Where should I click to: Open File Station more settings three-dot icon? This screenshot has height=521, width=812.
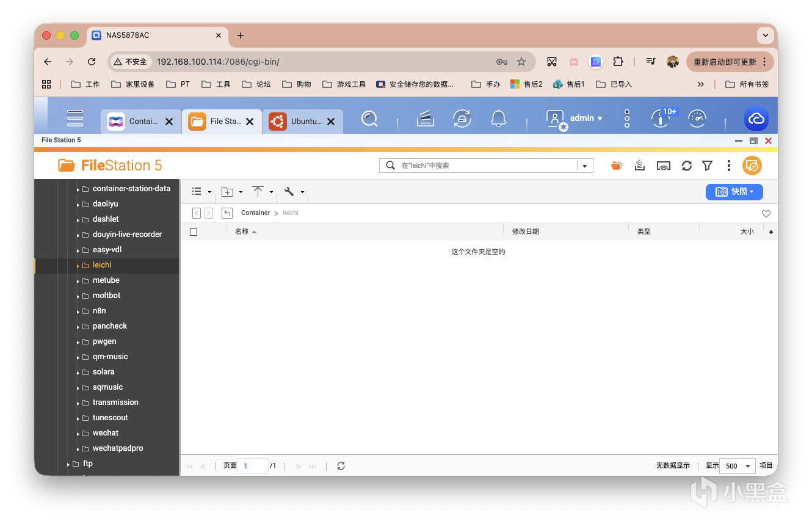pos(728,166)
